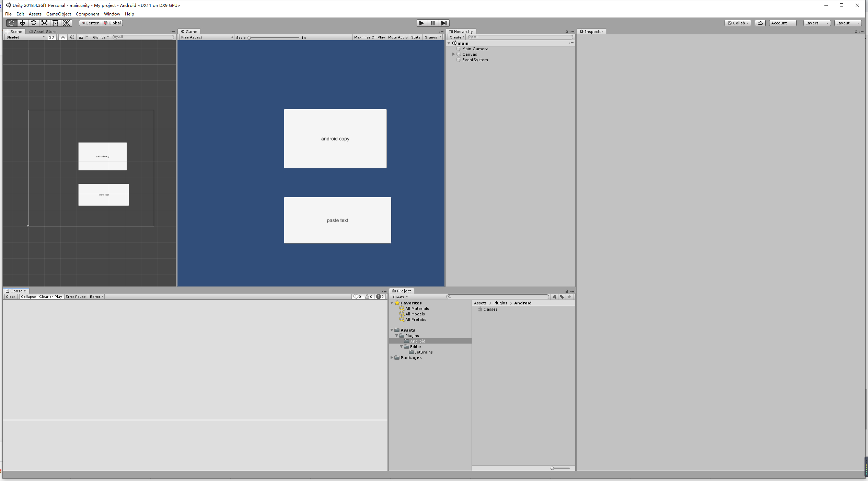Select the Move tool icon
The image size is (868, 481).
pos(22,23)
